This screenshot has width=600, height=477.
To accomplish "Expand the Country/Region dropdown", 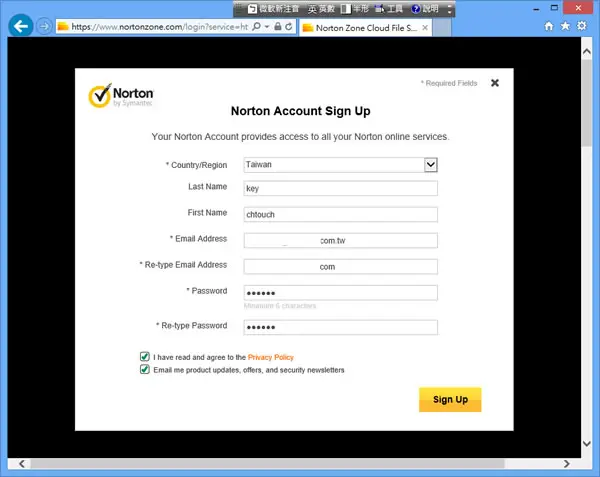I will pos(430,164).
